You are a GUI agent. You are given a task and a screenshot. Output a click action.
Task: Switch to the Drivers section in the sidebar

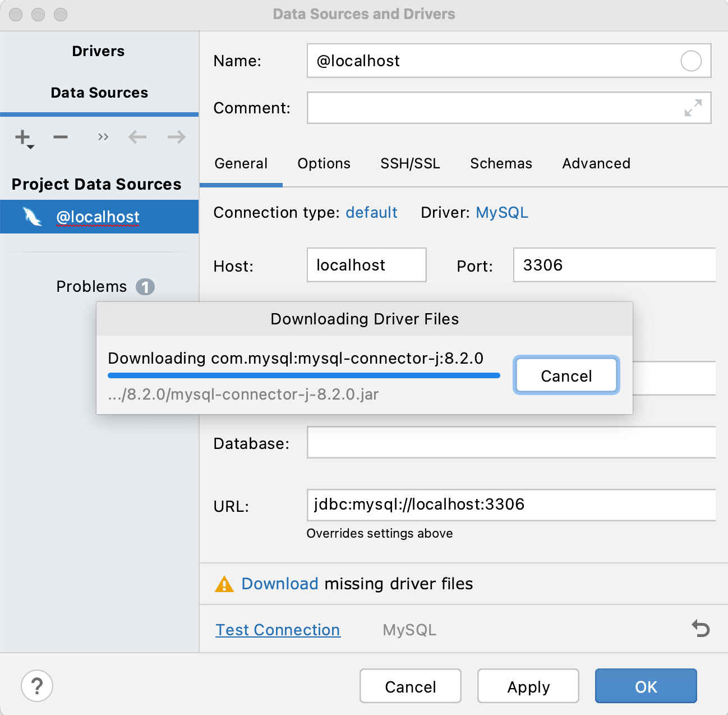tap(98, 51)
